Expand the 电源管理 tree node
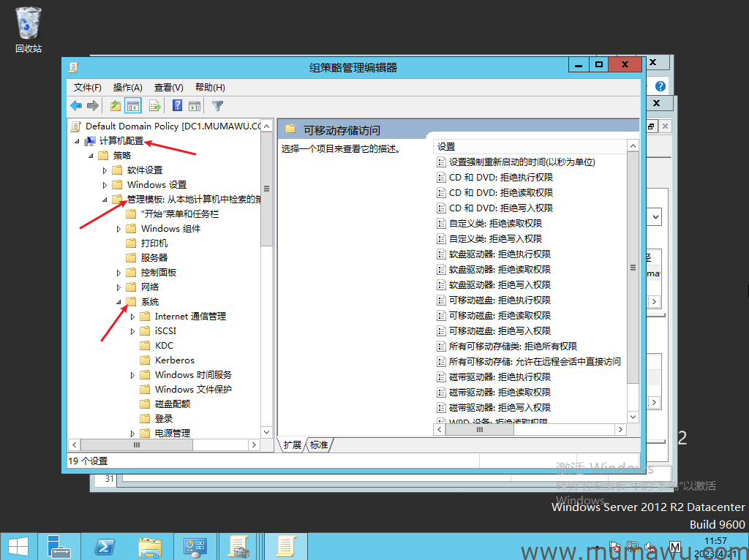This screenshot has height=560, width=749. click(133, 434)
